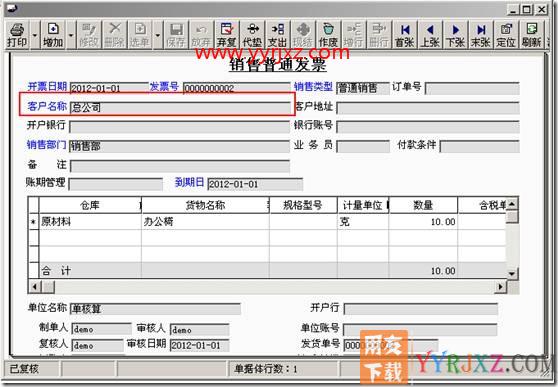This screenshot has width=558, height=387.
Task: Click the 到期日 date field
Action: pyautogui.click(x=255, y=184)
